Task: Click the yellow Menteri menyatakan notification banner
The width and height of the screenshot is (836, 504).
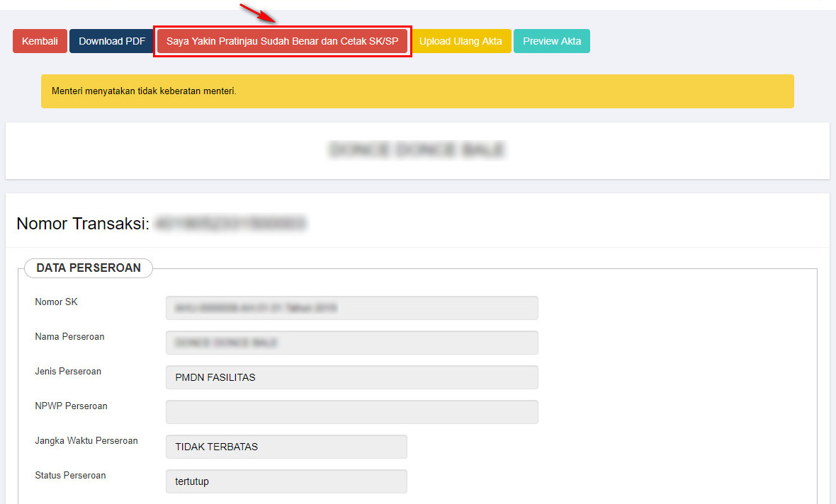Action: (417, 91)
